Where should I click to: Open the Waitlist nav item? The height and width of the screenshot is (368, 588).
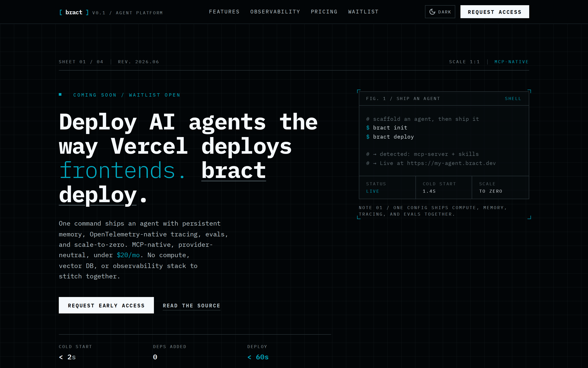point(363,12)
